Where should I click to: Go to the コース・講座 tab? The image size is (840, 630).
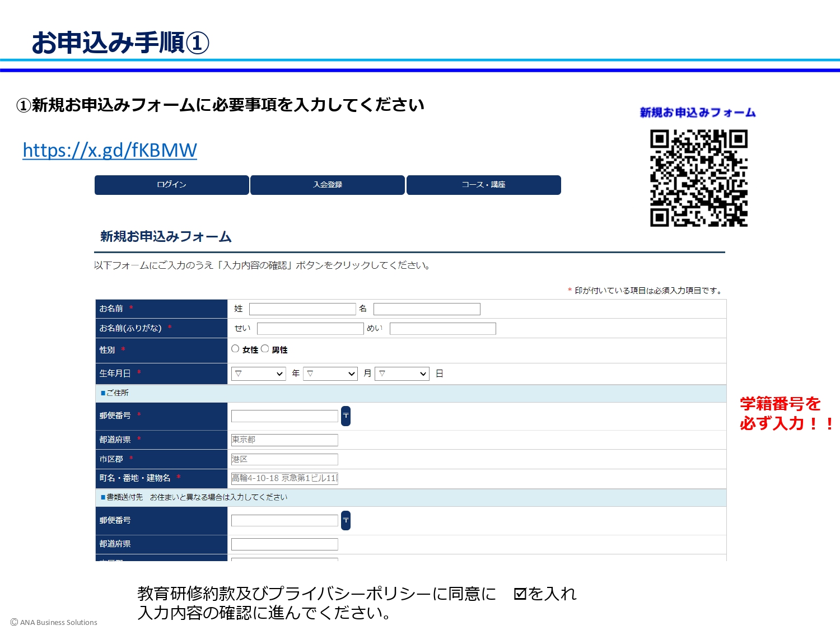(483, 185)
